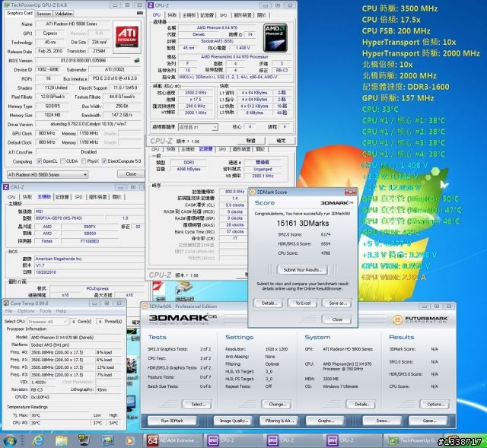Viewport: 487px width, 448px height.
Task: Toggle the CUDA checkbox in GPU-Z
Action: coord(62,160)
